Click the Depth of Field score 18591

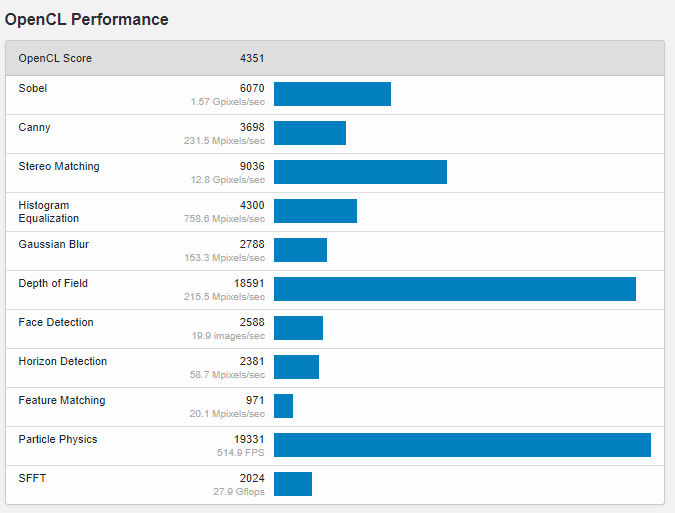249,283
